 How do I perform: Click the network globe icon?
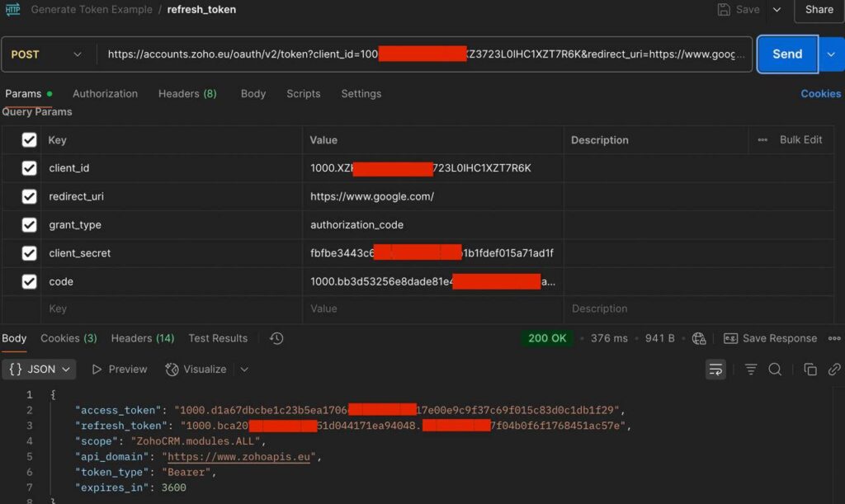(x=699, y=338)
